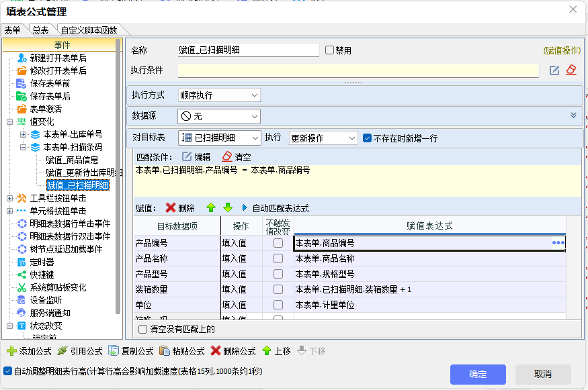The width and height of the screenshot is (588, 390).
Task: Open the 数据源 dropdown
Action: [x=219, y=117]
